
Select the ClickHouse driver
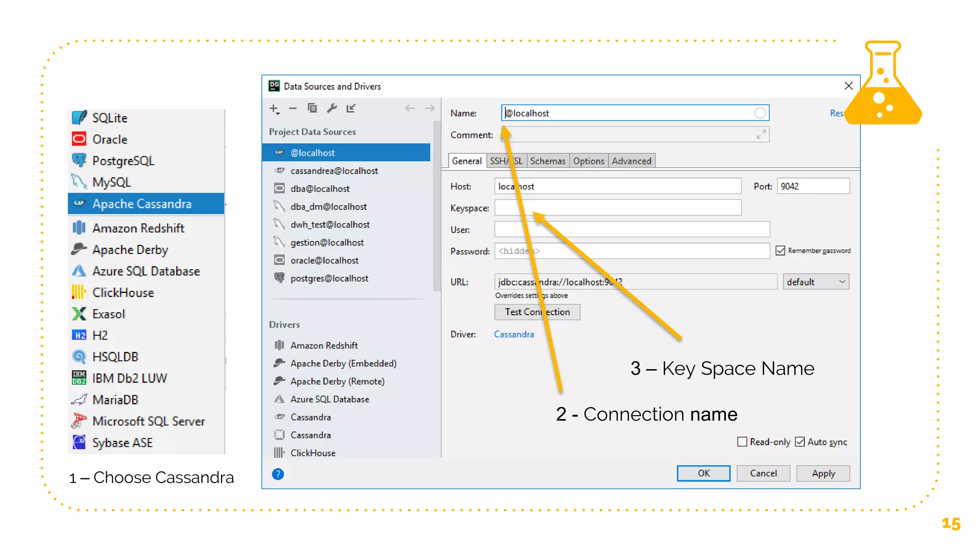(x=346, y=453)
